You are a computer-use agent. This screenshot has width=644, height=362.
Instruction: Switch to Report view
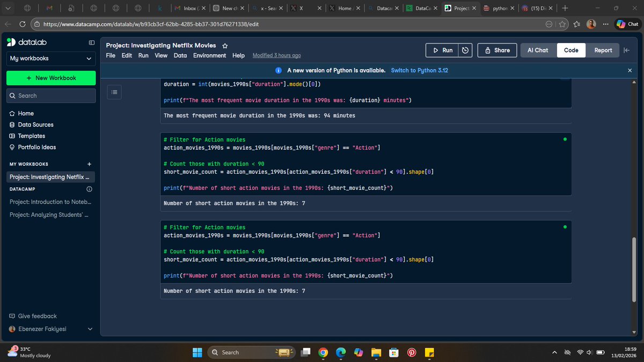click(x=603, y=50)
